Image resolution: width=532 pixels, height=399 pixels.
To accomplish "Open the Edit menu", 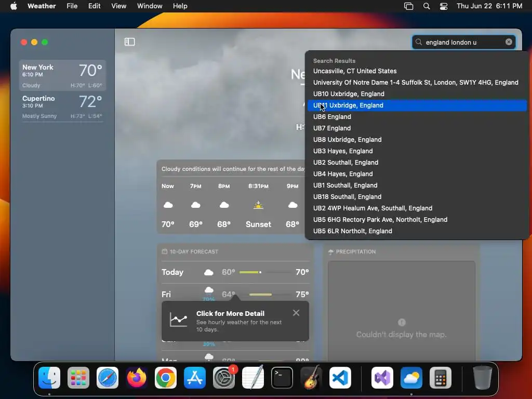I will (95, 6).
